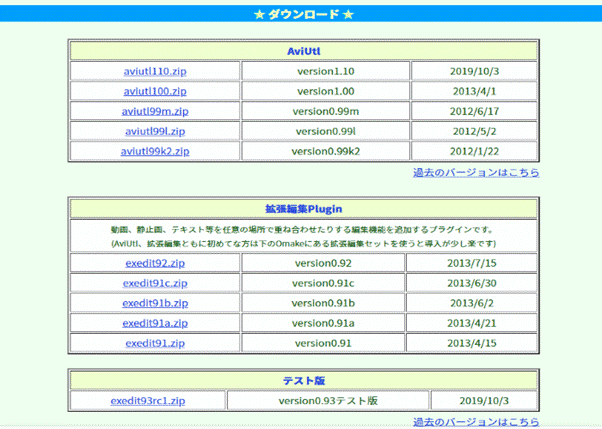The image size is (602, 429).
Task: Download exedit92.zip plugin
Action: tap(154, 264)
